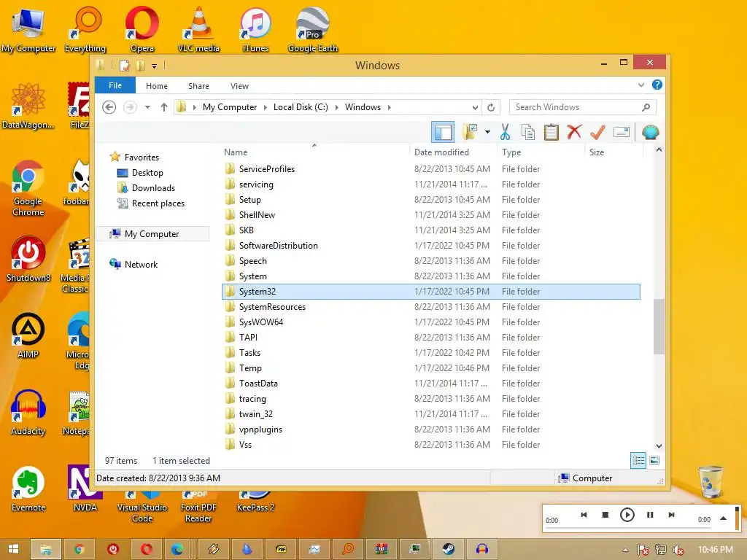747x560 pixels.
Task: Click the red X Delete icon
Action: point(574,132)
